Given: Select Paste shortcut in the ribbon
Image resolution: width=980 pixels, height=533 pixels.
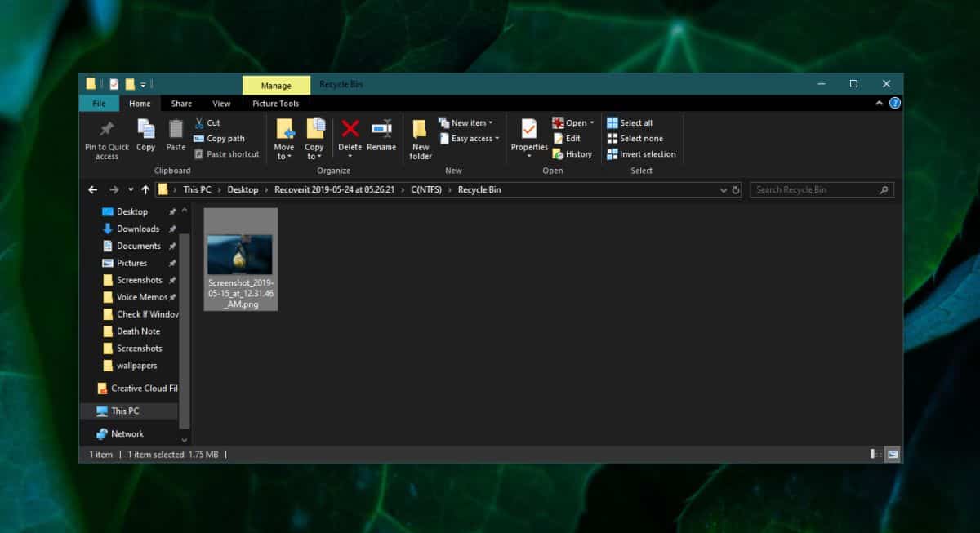Looking at the screenshot, I should (226, 154).
